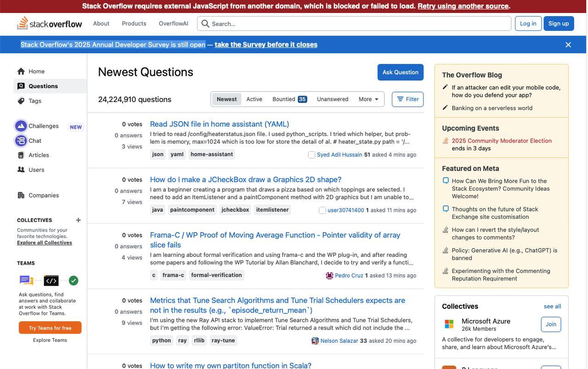Image resolution: width=588 pixels, height=369 pixels.
Task: Open the Frama-C / WP Proof question
Action: [x=275, y=240]
